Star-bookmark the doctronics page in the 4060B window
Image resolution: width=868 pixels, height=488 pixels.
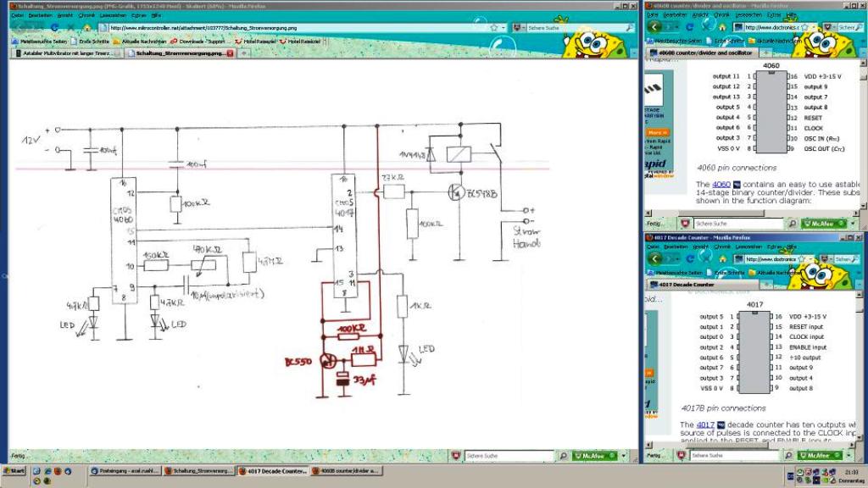[805, 27]
